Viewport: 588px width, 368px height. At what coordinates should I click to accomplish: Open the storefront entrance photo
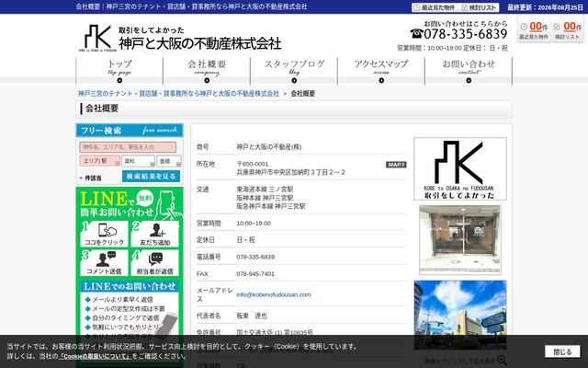460,239
